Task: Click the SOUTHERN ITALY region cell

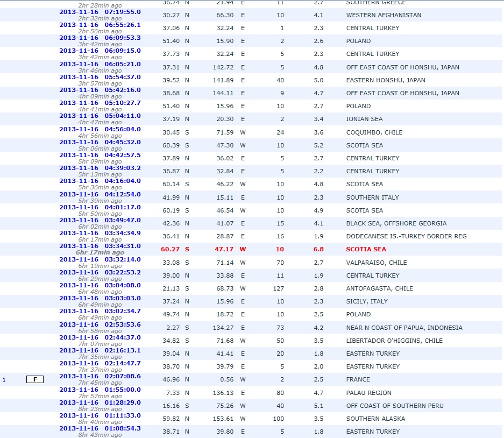Action: coord(373,197)
